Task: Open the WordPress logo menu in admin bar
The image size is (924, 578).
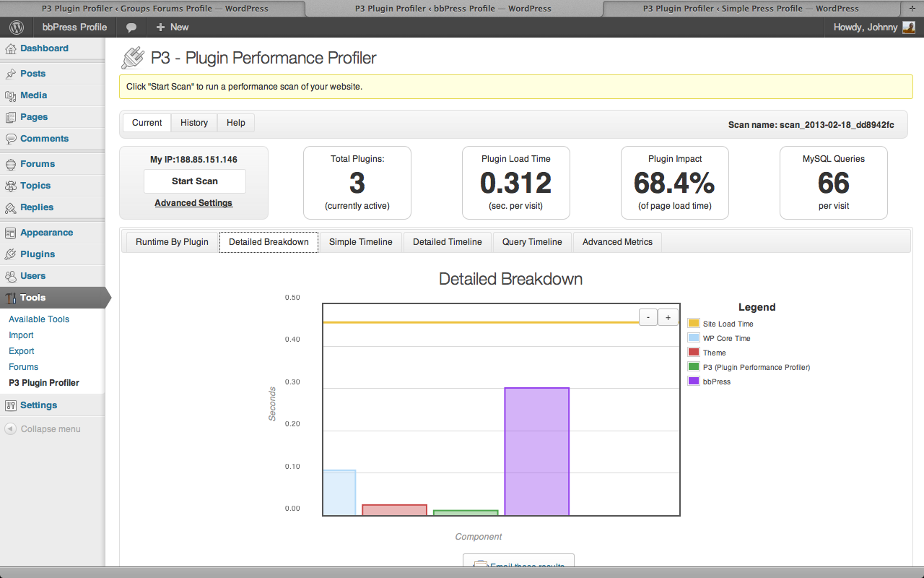Action: coord(16,27)
